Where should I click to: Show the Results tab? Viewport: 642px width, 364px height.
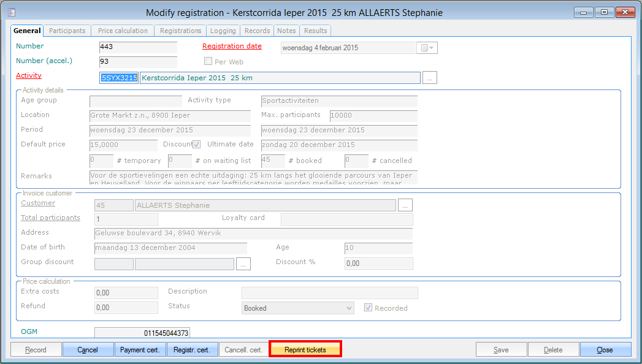tap(315, 31)
